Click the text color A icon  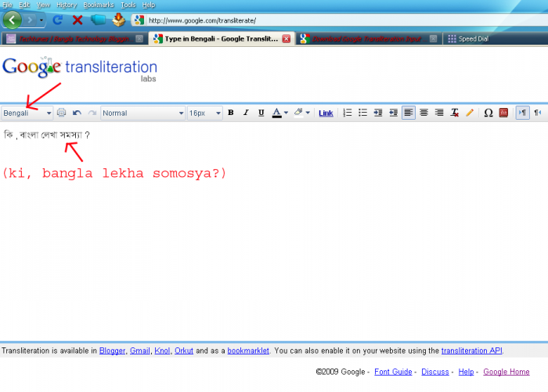(277, 113)
